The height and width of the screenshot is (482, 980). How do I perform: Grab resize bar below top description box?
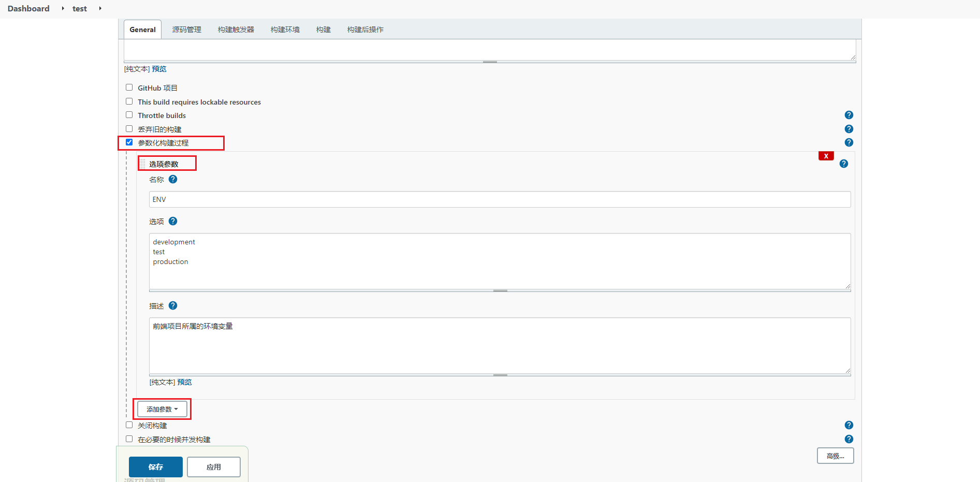coord(490,62)
